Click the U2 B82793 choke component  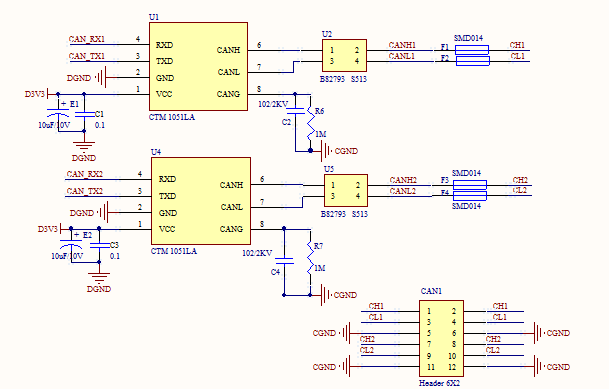pos(344,56)
